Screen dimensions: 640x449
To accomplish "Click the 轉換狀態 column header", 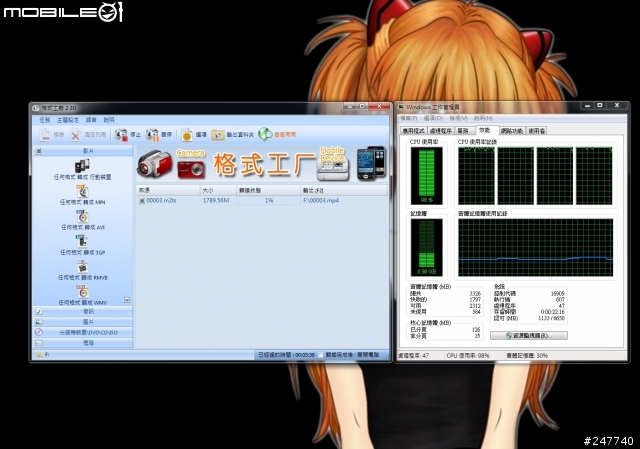I will click(x=269, y=190).
